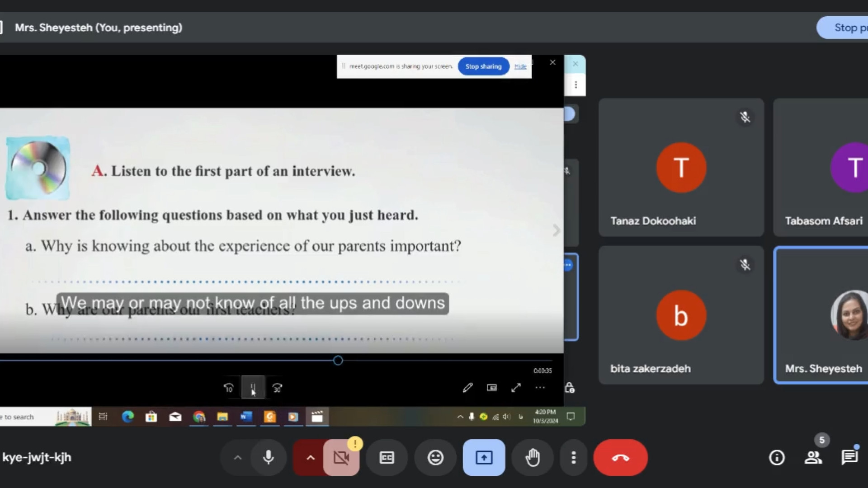
Task: Open Task View in the taskbar
Action: coord(103,417)
